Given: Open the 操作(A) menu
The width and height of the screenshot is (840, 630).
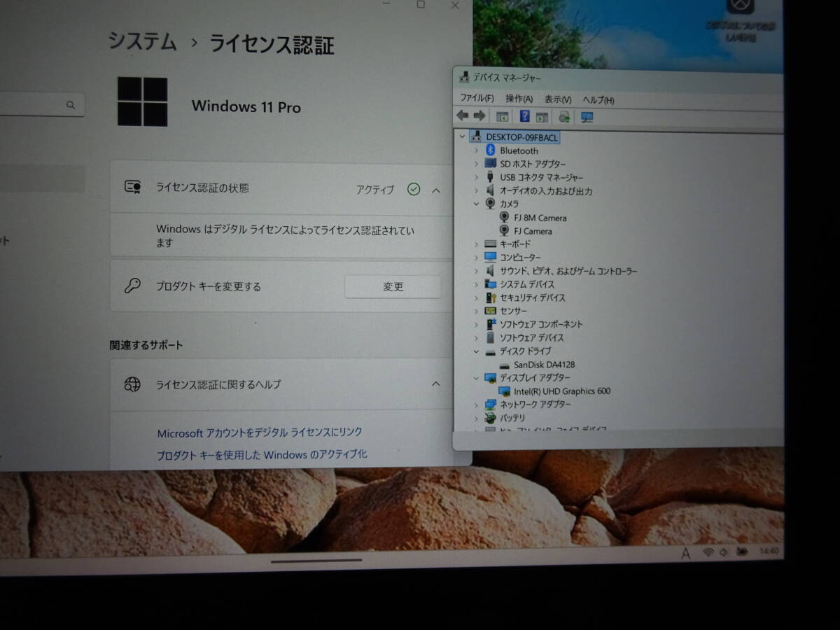Looking at the screenshot, I should point(519,99).
